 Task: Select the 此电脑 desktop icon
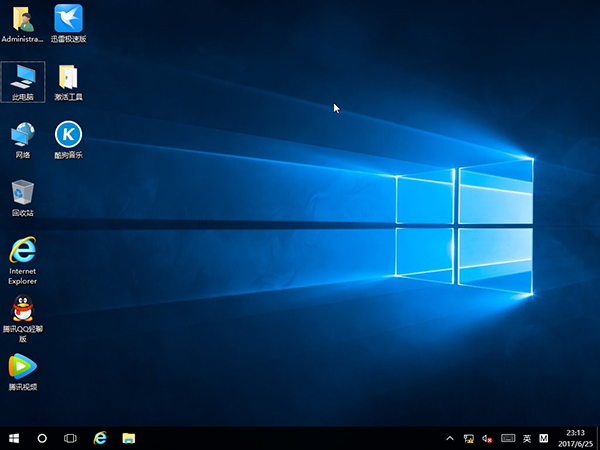(22, 77)
